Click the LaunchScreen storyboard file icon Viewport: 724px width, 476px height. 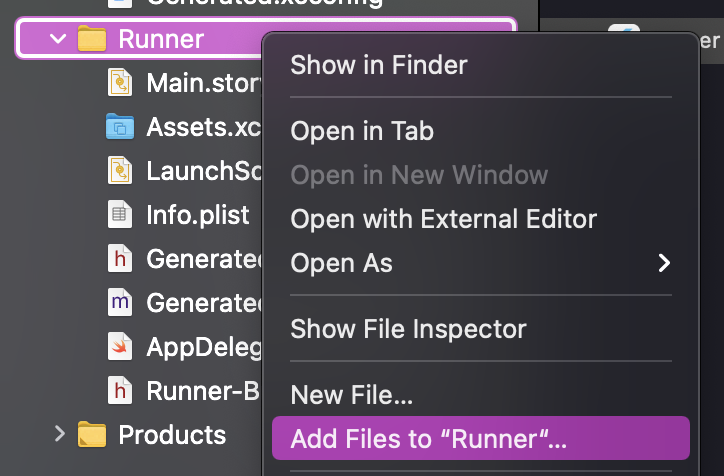point(120,170)
